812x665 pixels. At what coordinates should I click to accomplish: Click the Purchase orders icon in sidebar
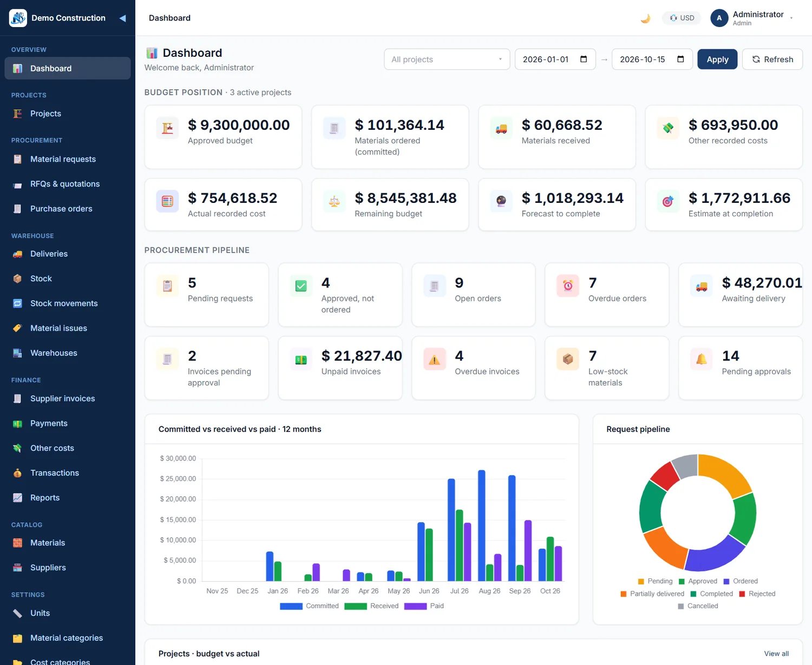(18, 209)
